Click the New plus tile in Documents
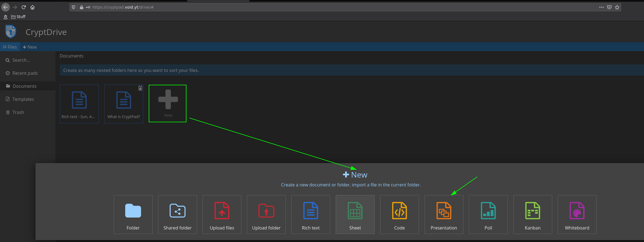This screenshot has width=644, height=242. point(168,103)
